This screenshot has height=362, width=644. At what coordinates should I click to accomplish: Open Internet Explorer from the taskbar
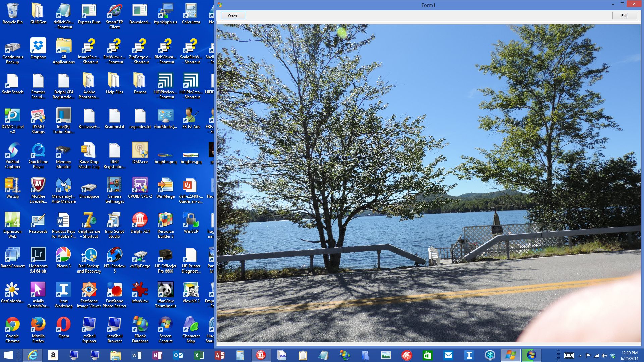tap(33, 355)
